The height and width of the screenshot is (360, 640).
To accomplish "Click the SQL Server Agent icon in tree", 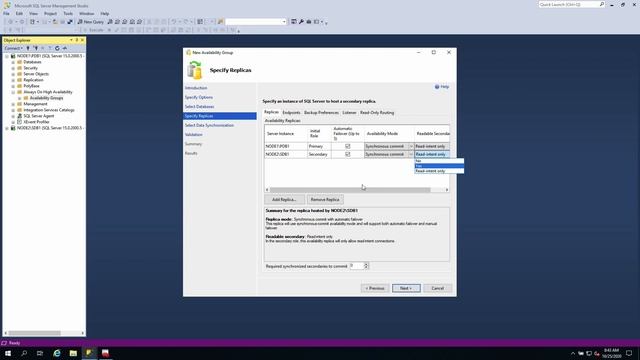I will pyautogui.click(x=19, y=116).
